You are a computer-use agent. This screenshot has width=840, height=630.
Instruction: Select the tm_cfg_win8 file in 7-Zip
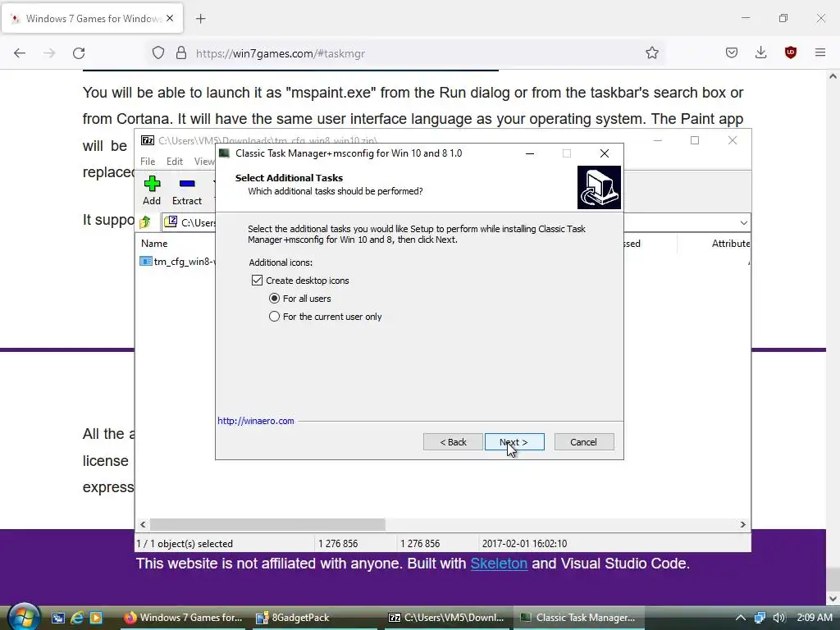point(178,262)
